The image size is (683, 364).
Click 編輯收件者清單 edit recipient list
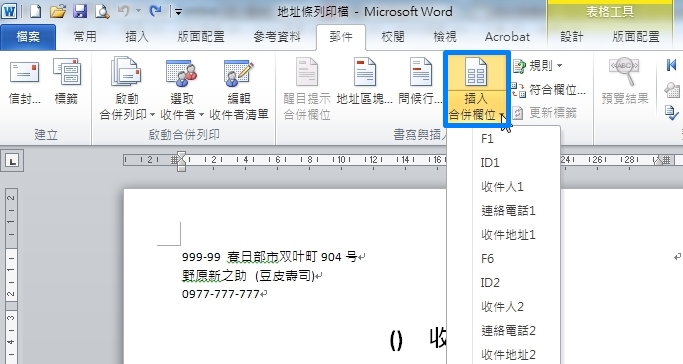(239, 89)
